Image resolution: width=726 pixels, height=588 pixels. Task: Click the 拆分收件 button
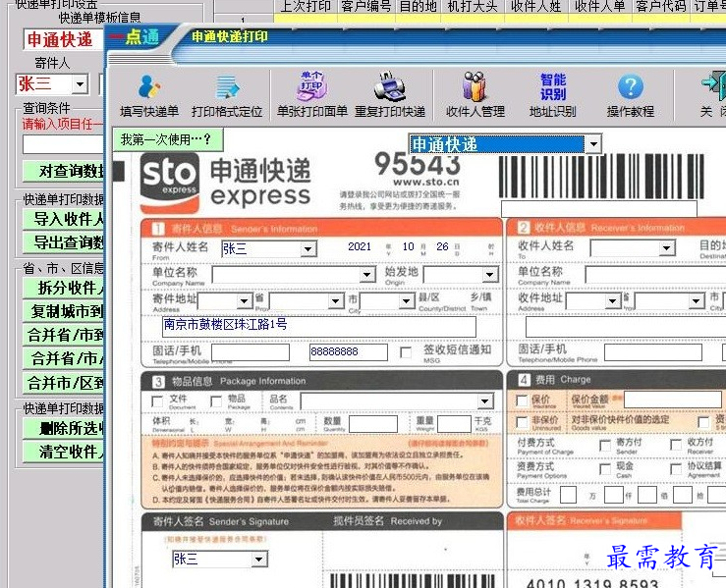[x=63, y=288]
